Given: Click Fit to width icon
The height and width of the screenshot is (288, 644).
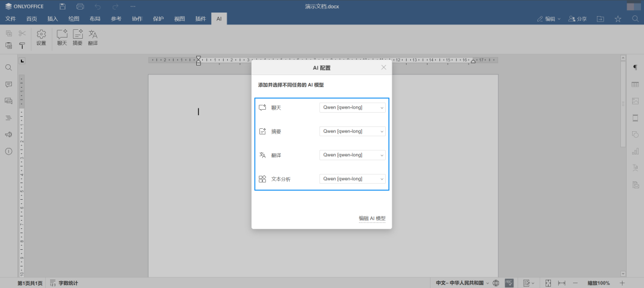Looking at the screenshot, I should pyautogui.click(x=562, y=283).
